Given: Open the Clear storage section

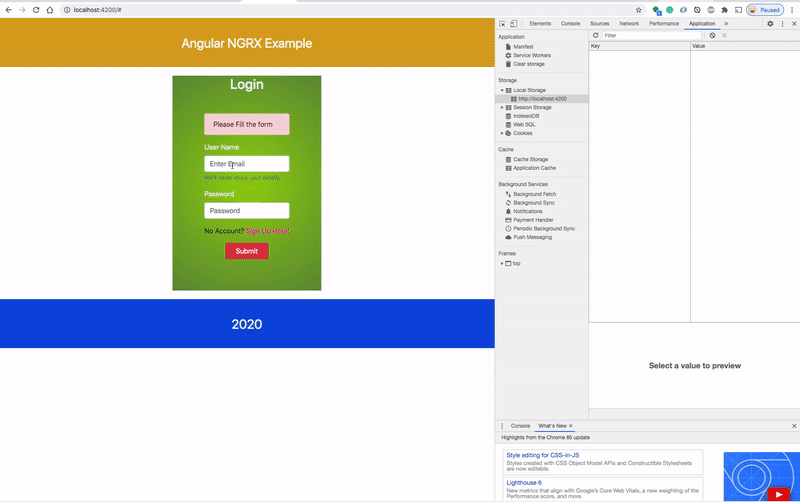Looking at the screenshot, I should (x=529, y=64).
